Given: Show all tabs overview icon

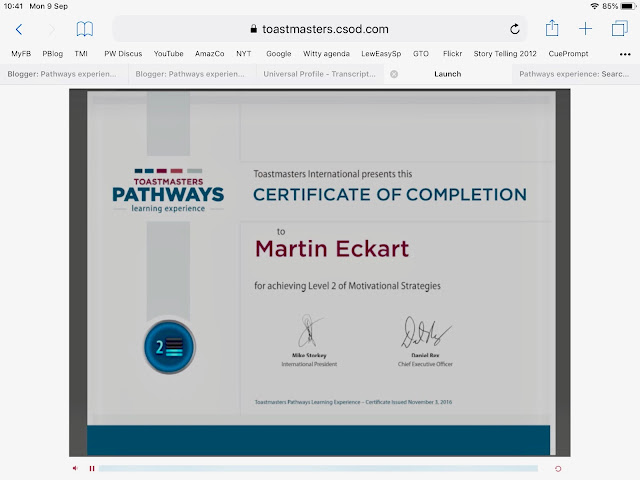Looking at the screenshot, I should 619,29.
